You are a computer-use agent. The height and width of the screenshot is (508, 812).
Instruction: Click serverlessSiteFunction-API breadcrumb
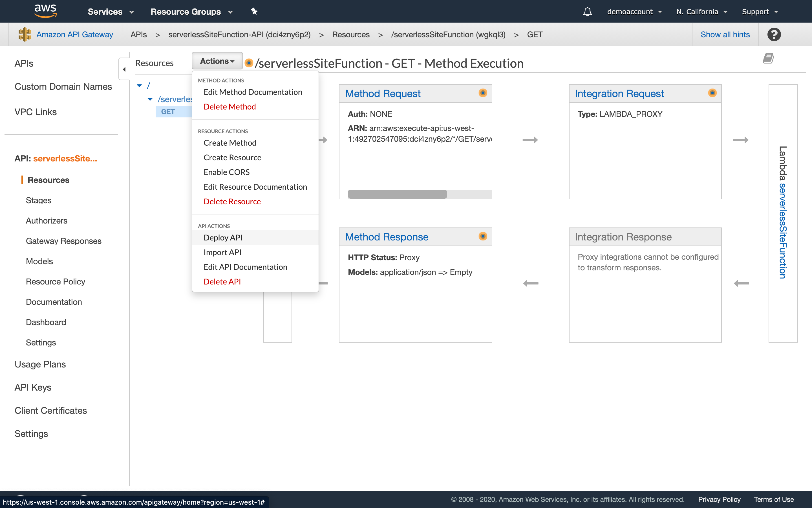[239, 34]
